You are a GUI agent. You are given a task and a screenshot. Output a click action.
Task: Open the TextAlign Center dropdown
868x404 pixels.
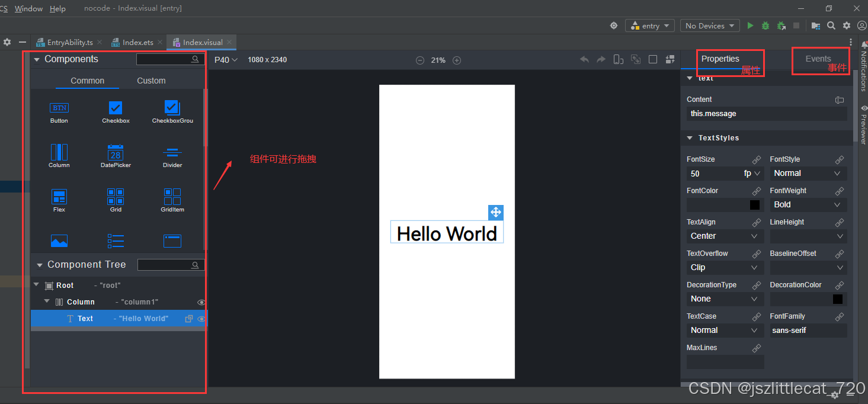[725, 236]
